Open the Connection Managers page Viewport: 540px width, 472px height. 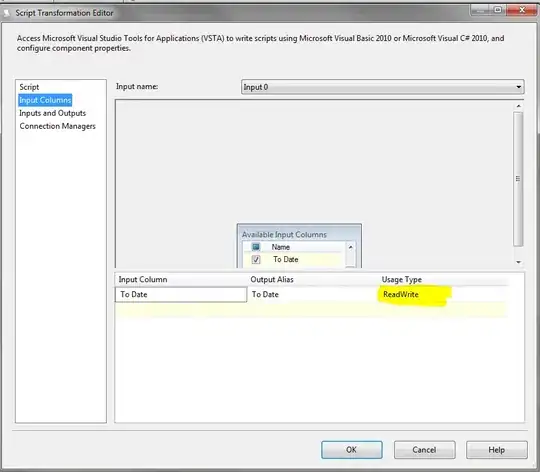[58, 126]
